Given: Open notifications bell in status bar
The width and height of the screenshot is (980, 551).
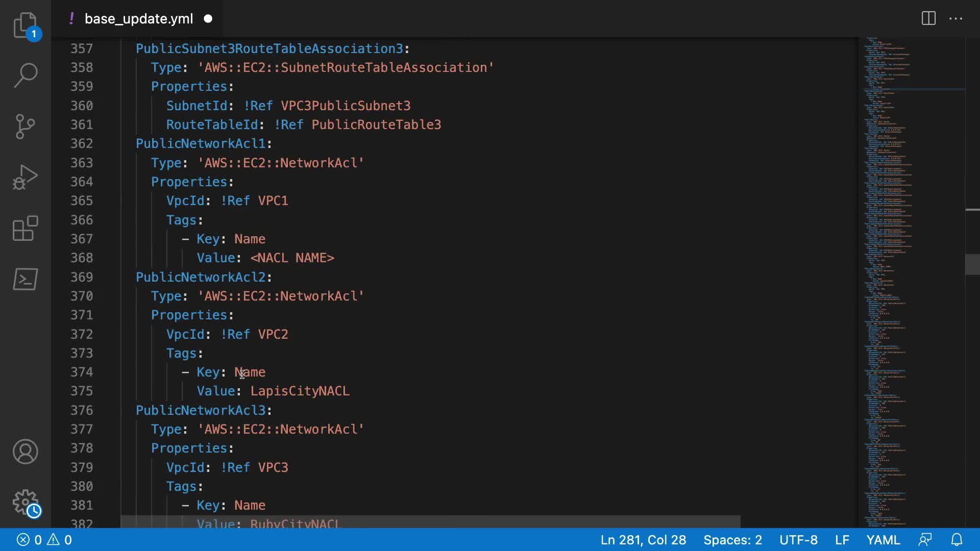Looking at the screenshot, I should point(957,540).
